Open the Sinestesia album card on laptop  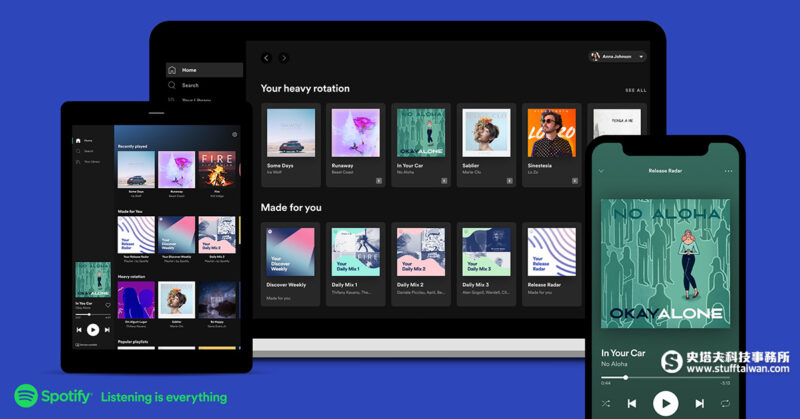coord(552,145)
